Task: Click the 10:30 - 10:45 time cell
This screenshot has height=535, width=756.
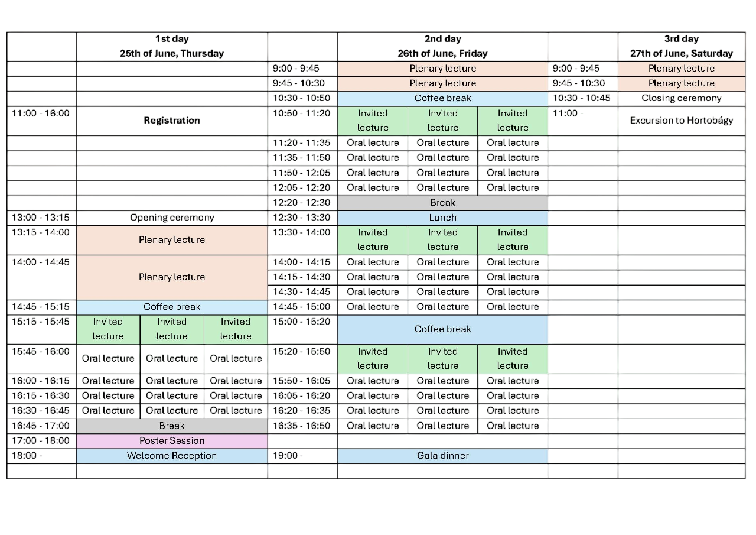Action: pyautogui.click(x=582, y=99)
